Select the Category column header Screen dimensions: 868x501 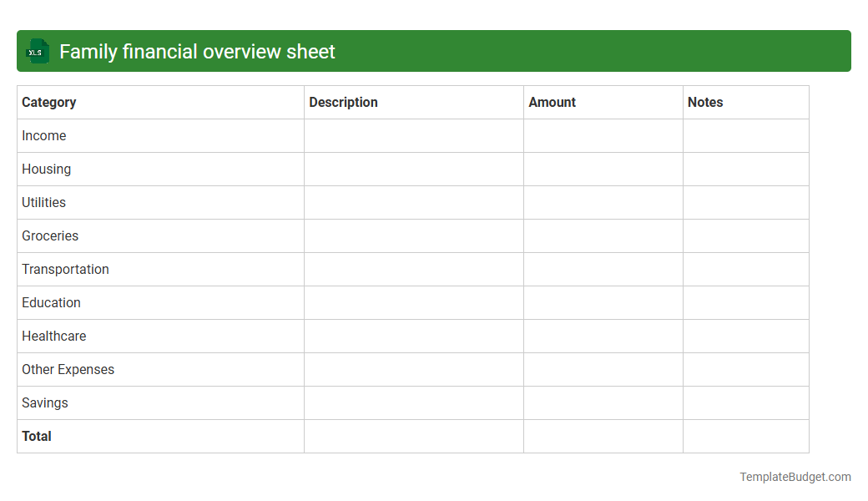[x=48, y=102]
